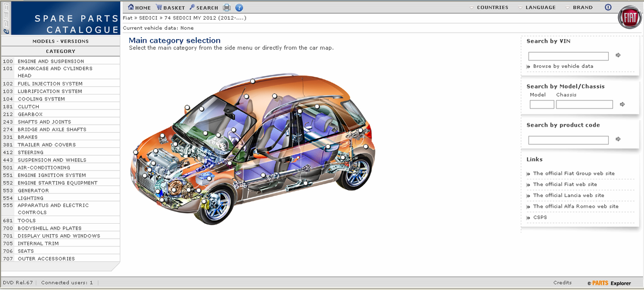Viewport: 644px width, 290px height.
Task: Click the Search by VIN field
Action: click(x=569, y=56)
